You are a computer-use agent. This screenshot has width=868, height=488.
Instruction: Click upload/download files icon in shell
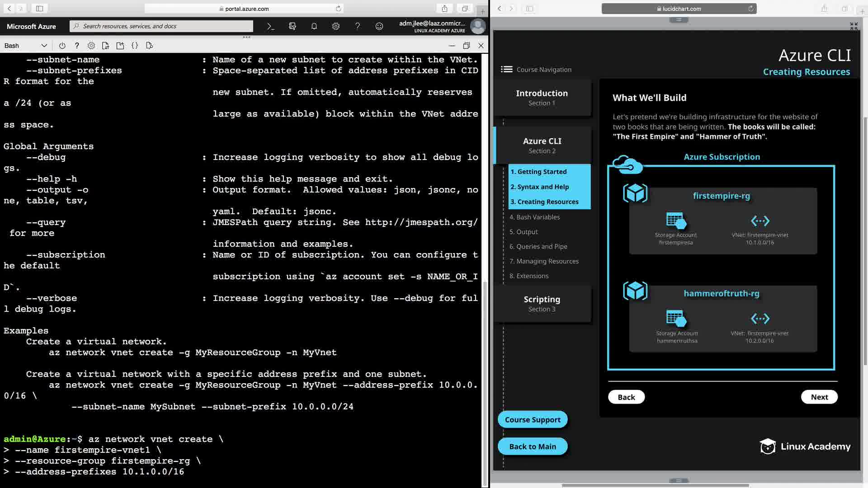point(105,46)
